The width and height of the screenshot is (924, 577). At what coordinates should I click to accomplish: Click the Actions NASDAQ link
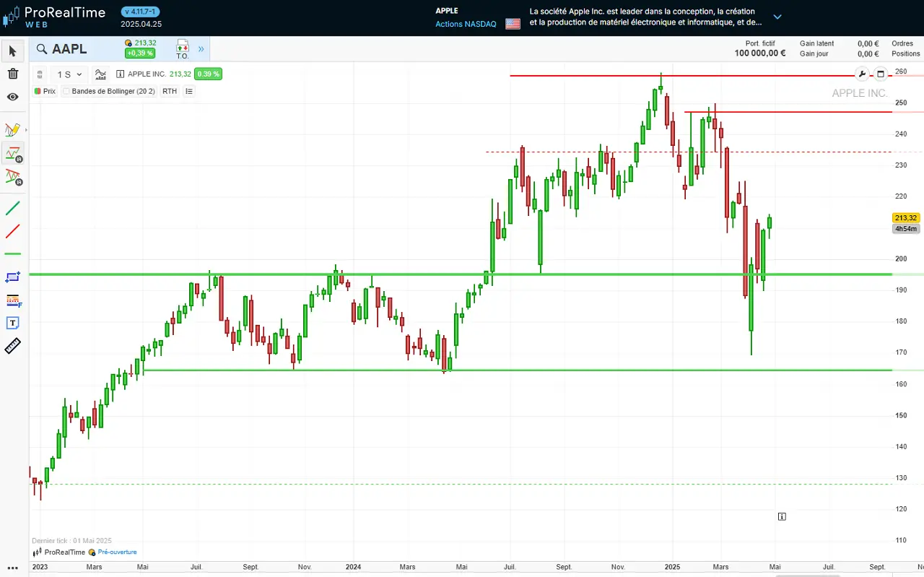(466, 24)
